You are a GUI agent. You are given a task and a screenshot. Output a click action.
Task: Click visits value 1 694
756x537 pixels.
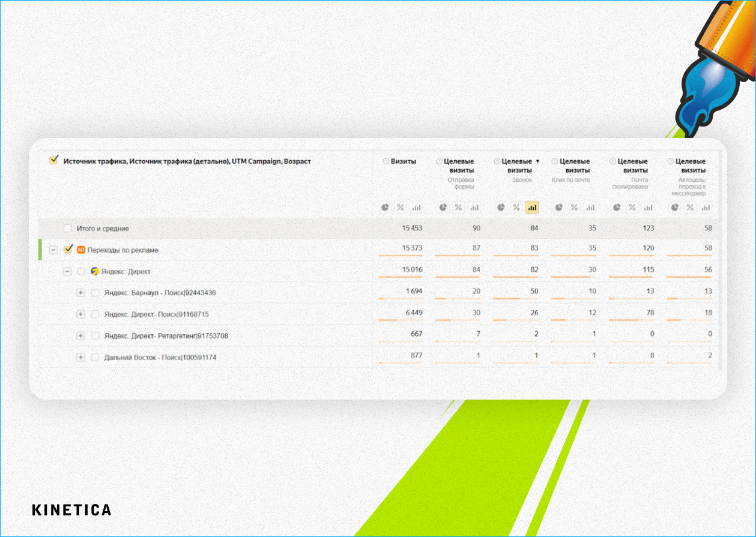point(414,291)
